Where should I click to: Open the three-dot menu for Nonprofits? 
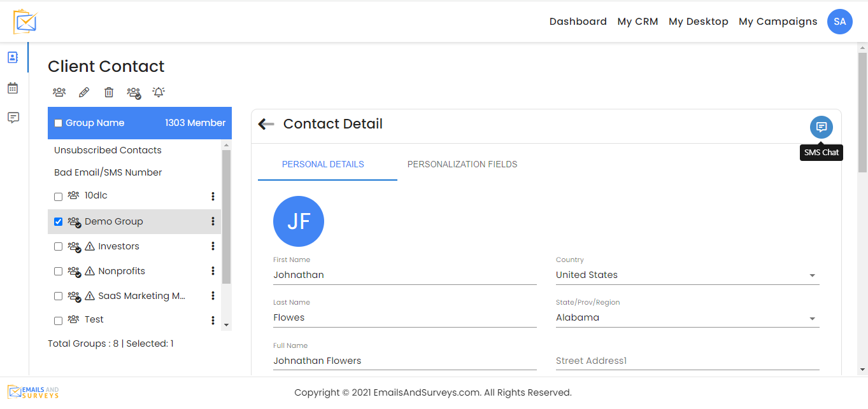(x=213, y=271)
